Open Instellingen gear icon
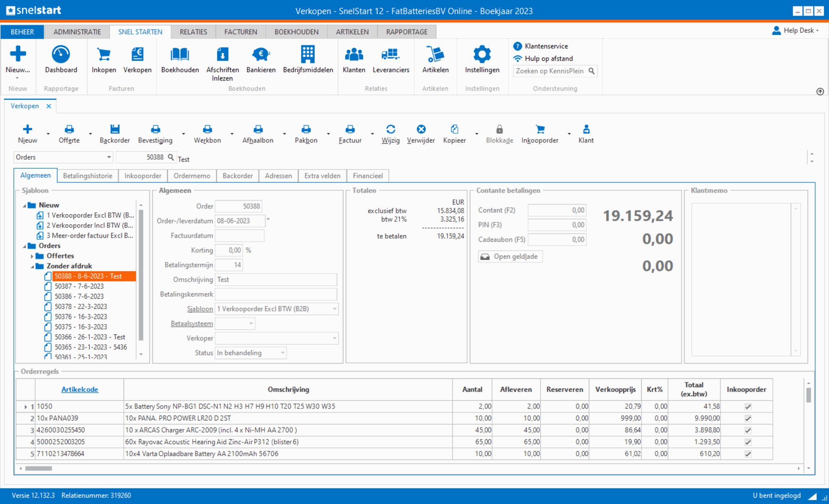The width and height of the screenshot is (829, 504). (x=482, y=54)
